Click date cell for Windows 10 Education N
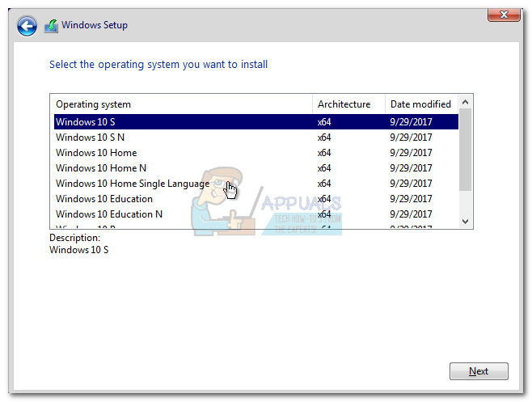Image resolution: width=532 pixels, height=402 pixels. [x=411, y=214]
